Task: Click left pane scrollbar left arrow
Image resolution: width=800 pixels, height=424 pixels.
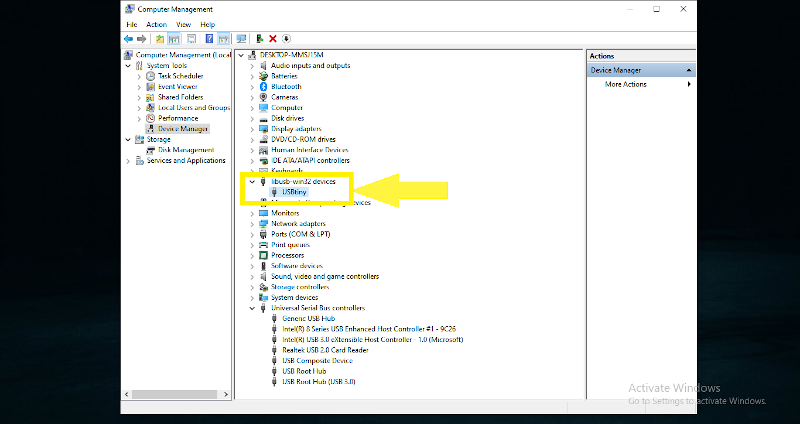Action: [x=127, y=394]
